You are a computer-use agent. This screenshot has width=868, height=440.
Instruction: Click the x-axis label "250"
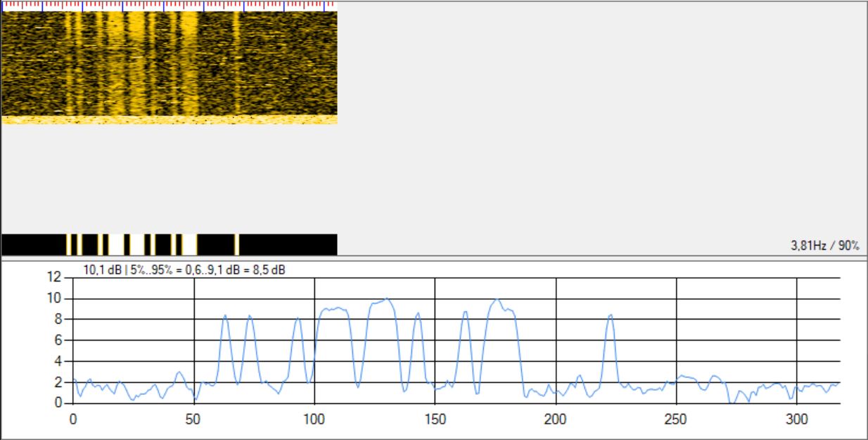(676, 418)
